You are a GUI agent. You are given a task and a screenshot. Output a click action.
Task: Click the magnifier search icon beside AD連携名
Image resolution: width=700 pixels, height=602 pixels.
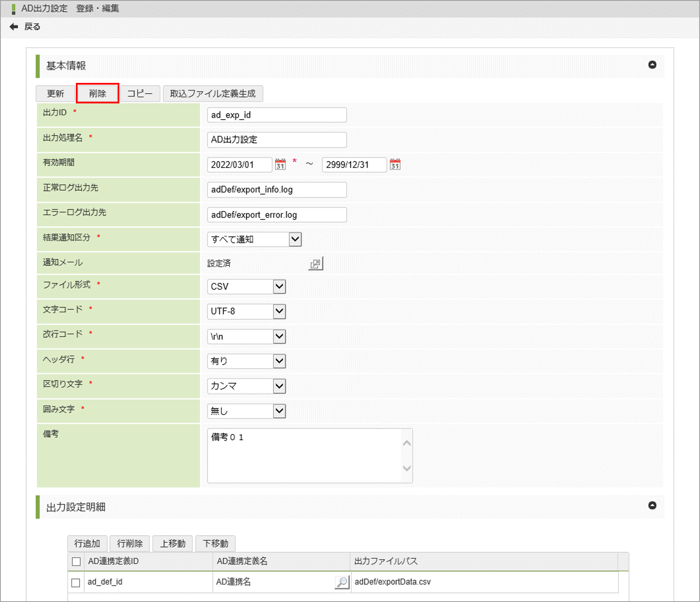tap(342, 582)
